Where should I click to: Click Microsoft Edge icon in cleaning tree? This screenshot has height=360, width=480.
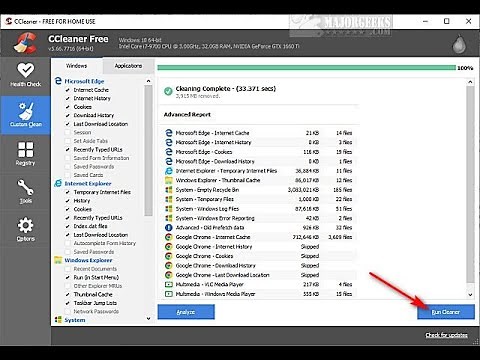pos(58,81)
